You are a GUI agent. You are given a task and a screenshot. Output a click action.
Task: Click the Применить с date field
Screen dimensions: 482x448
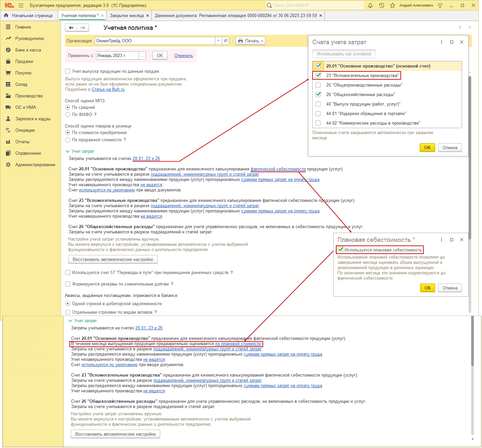coord(117,56)
